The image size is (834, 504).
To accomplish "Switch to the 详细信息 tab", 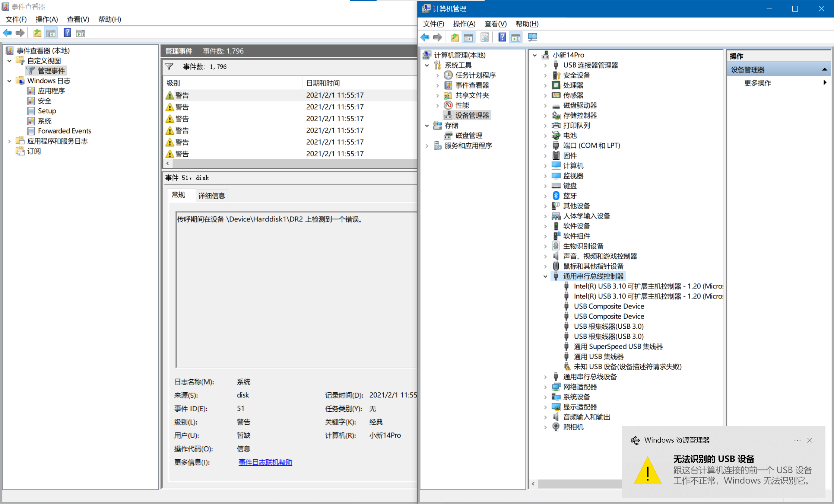I will click(x=212, y=196).
